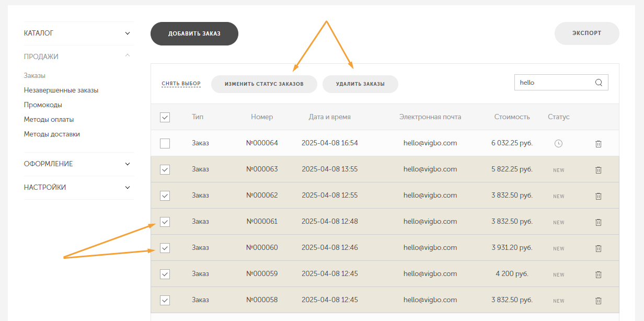The height and width of the screenshot is (321, 644).
Task: Trash order №000058
Action: pos(599,300)
